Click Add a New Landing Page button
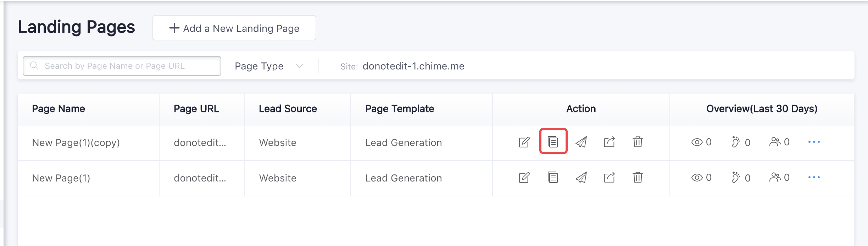This screenshot has width=868, height=246. [234, 28]
